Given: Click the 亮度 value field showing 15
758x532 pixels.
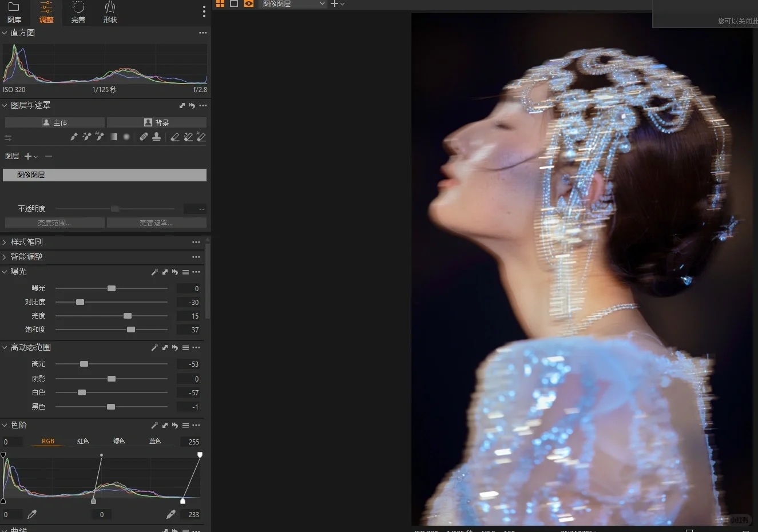Looking at the screenshot, I should (189, 316).
